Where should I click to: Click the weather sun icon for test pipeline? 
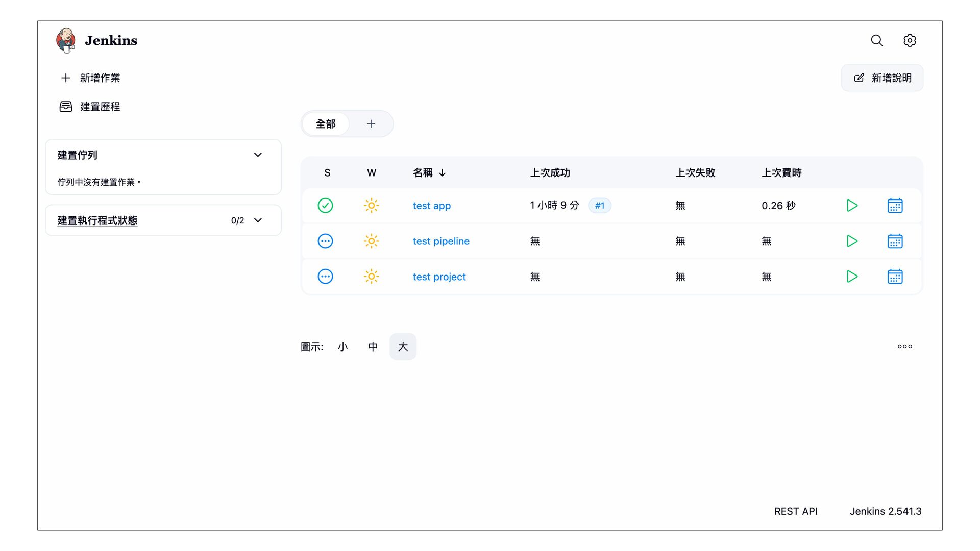click(x=371, y=241)
